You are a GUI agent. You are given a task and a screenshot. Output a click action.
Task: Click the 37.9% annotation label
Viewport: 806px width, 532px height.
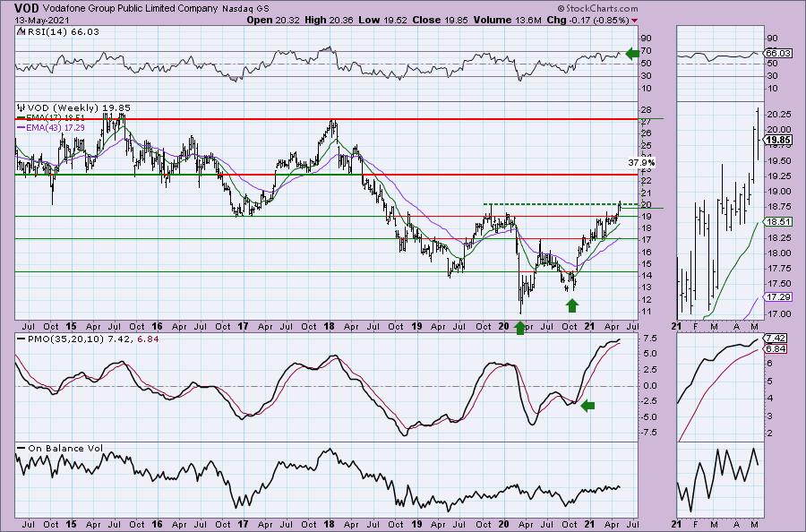(x=641, y=162)
